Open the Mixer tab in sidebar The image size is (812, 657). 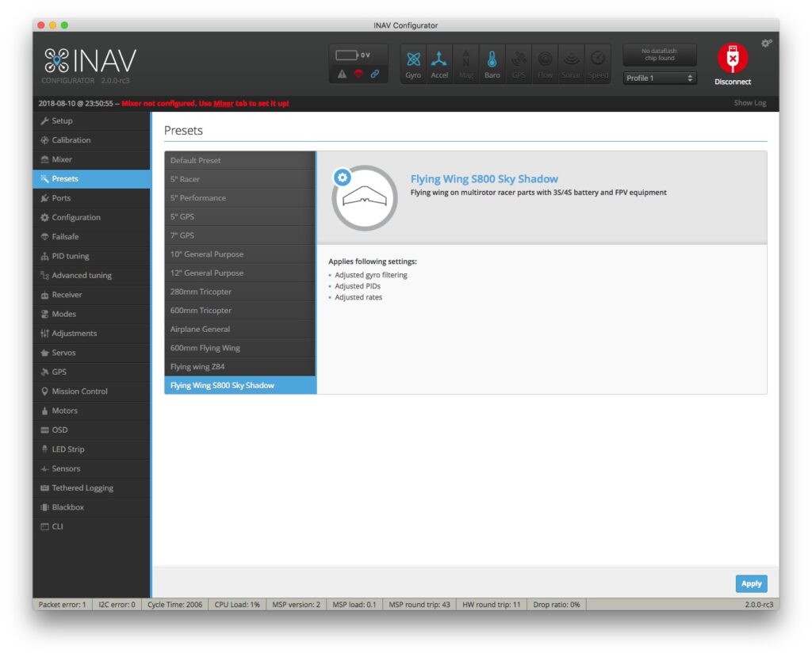pos(62,159)
